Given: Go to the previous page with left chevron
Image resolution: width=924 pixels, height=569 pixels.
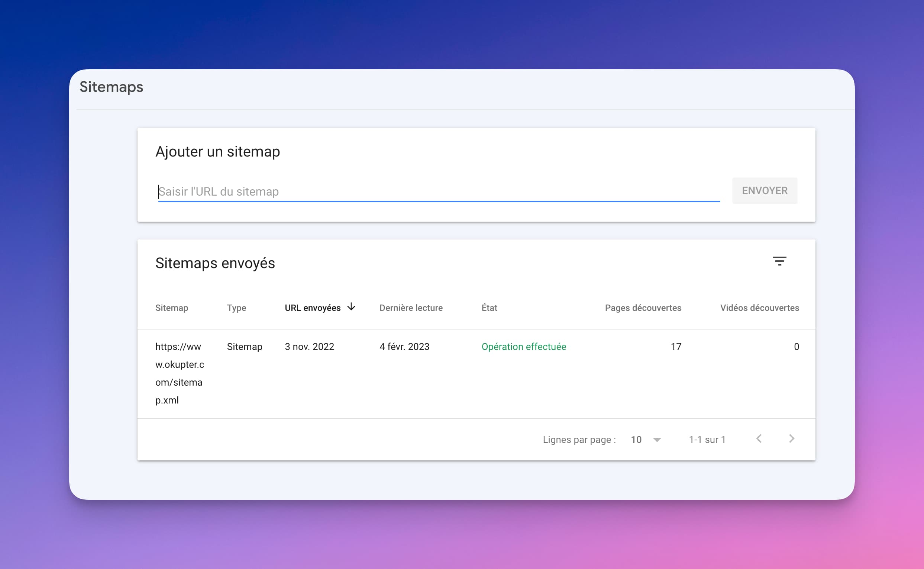Looking at the screenshot, I should tap(759, 439).
